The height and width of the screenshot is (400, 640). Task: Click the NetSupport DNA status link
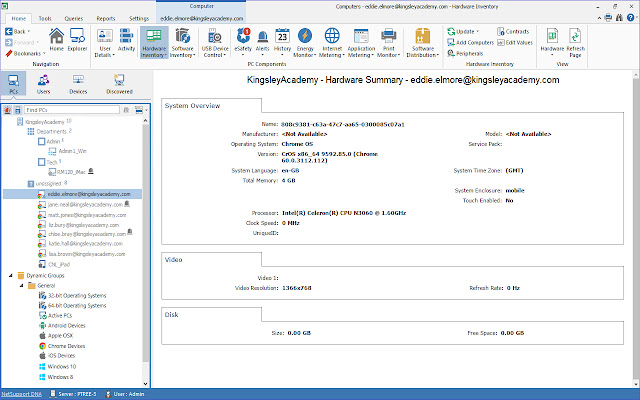tap(22, 394)
